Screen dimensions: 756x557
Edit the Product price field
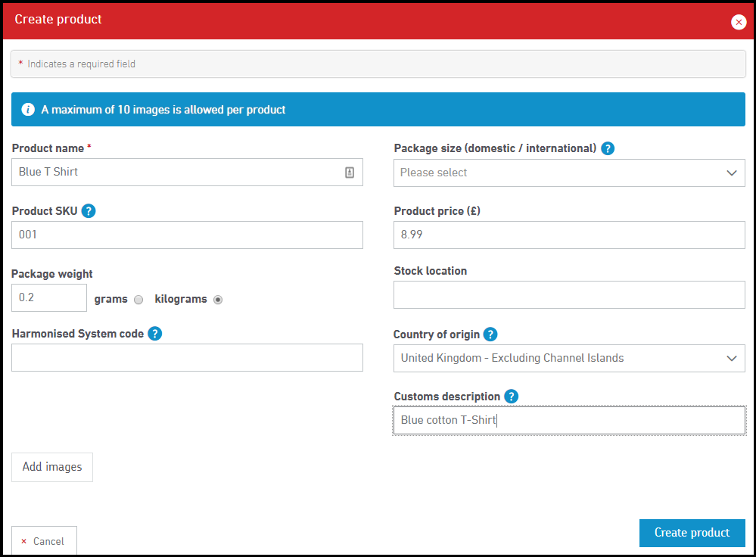569,235
